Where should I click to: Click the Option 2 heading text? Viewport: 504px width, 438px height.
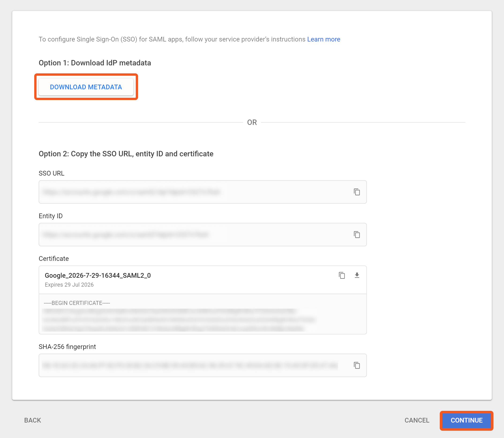(126, 154)
